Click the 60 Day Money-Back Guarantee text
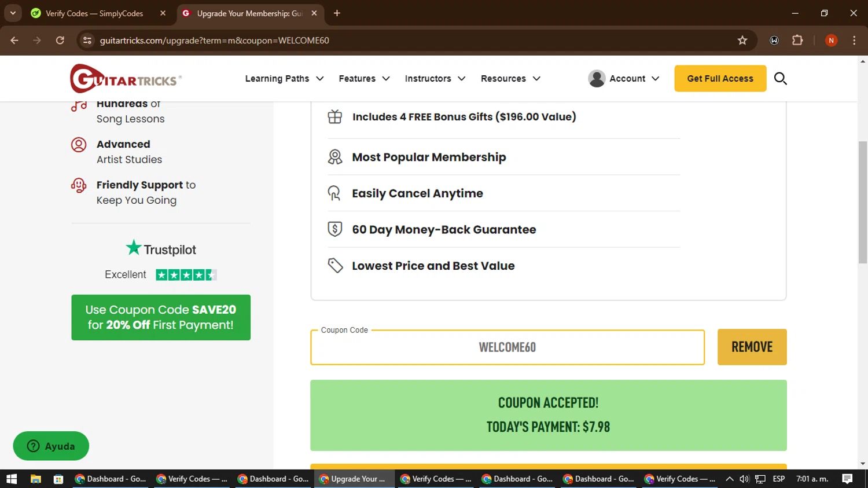This screenshot has height=488, width=868. [444, 229]
